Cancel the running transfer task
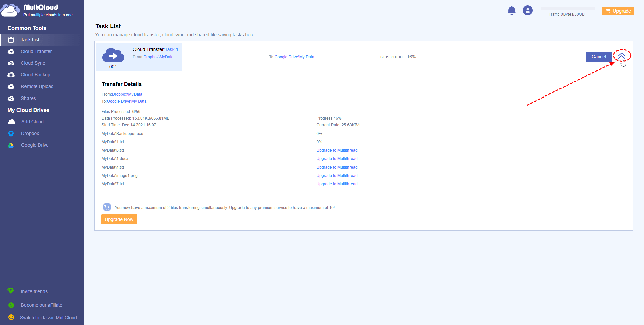Viewport: 644px width, 325px height. click(599, 57)
